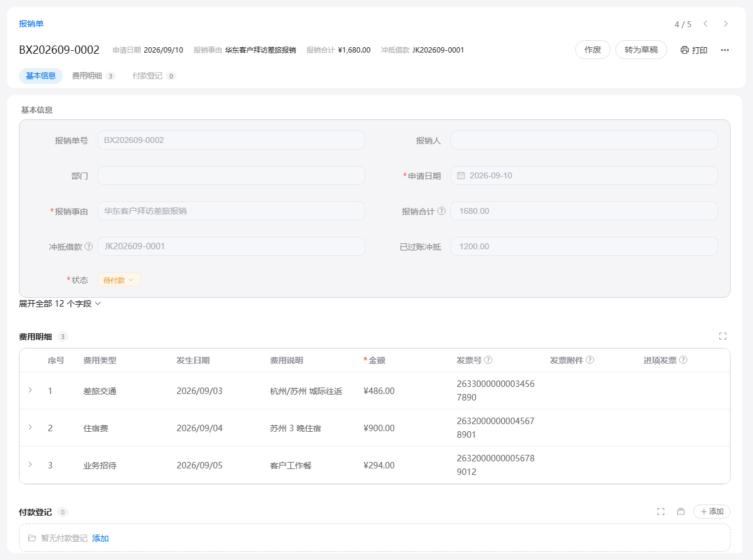753x560 pixels.
Task: Click the 作废 button
Action: coord(593,50)
